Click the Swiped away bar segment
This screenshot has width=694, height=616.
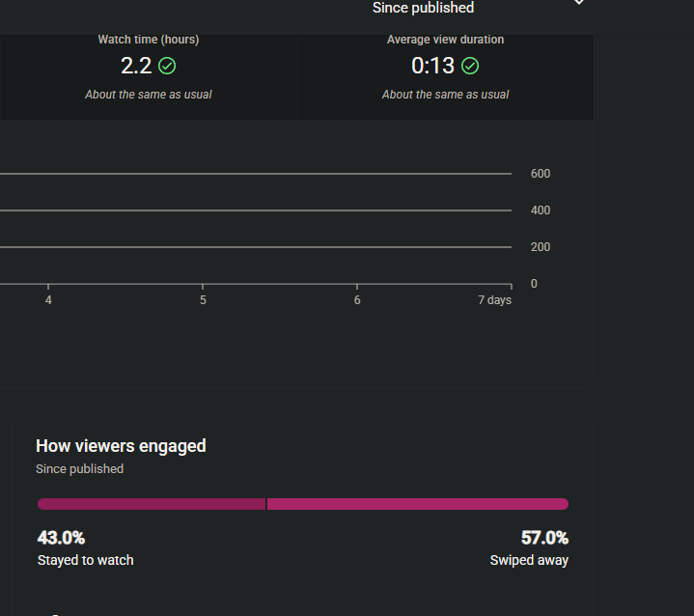pos(417,504)
